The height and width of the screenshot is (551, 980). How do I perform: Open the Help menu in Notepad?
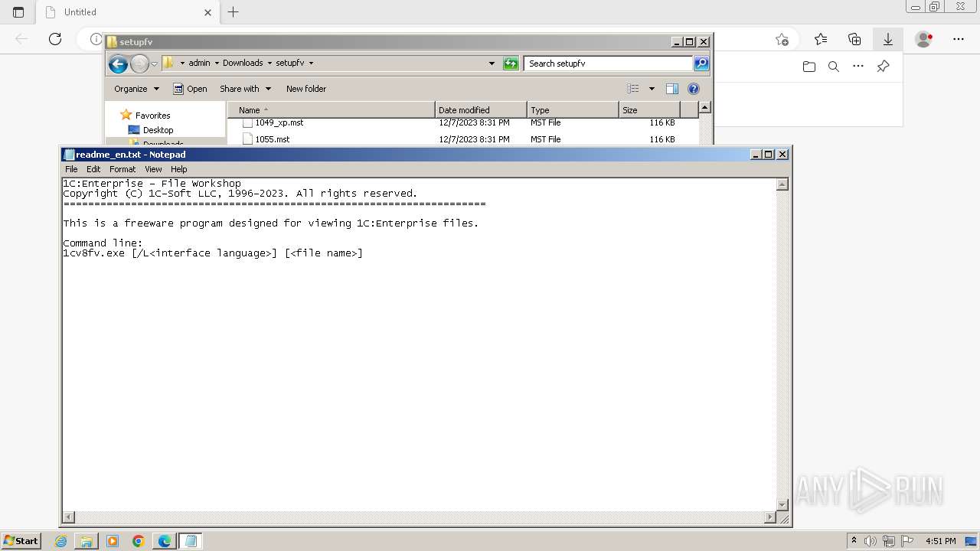tap(178, 169)
